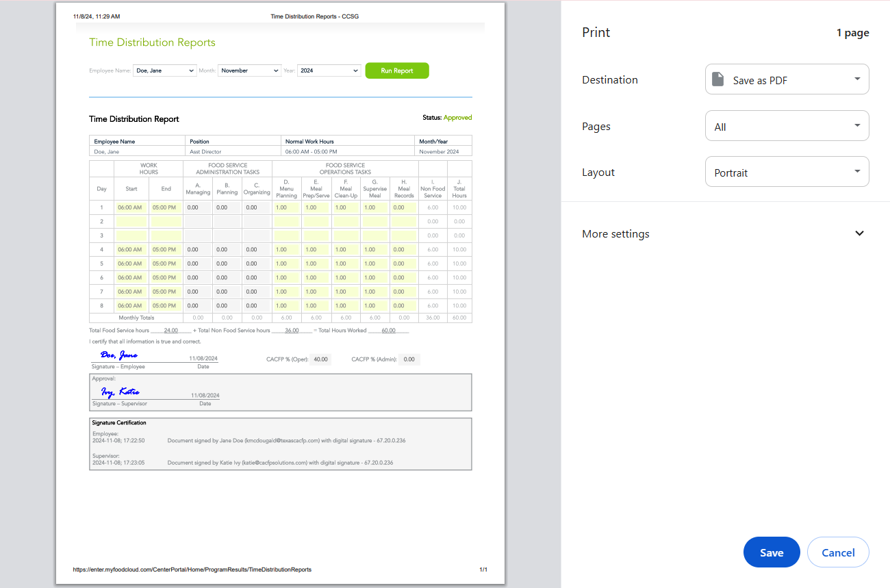Viewport: 890px width, 588px height.
Task: Click the Day 1 Start time 06:00 AM field
Action: [132, 207]
